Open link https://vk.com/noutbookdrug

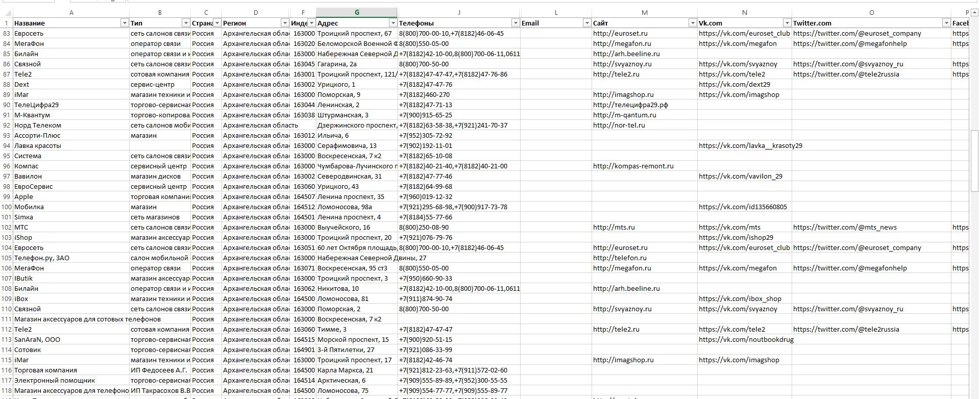[746, 339]
